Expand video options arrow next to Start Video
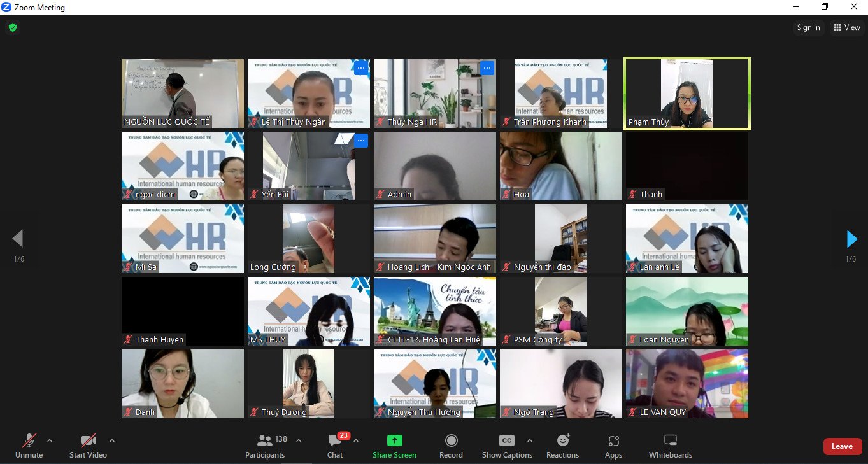This screenshot has height=464, width=868. (x=112, y=440)
